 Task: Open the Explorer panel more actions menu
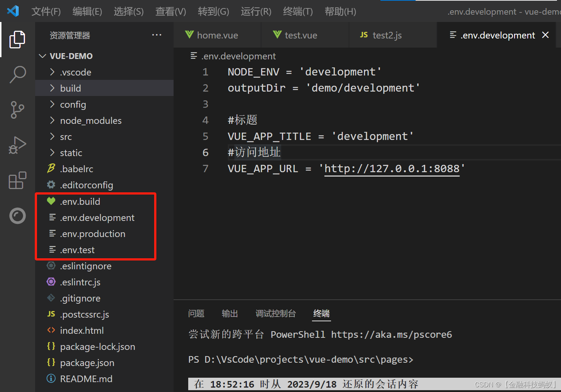click(x=157, y=35)
